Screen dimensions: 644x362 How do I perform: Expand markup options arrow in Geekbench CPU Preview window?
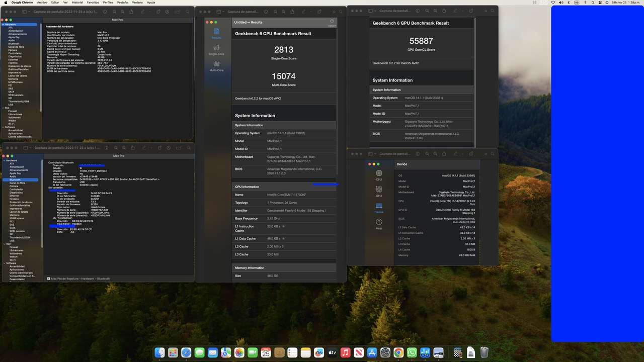coord(311,12)
